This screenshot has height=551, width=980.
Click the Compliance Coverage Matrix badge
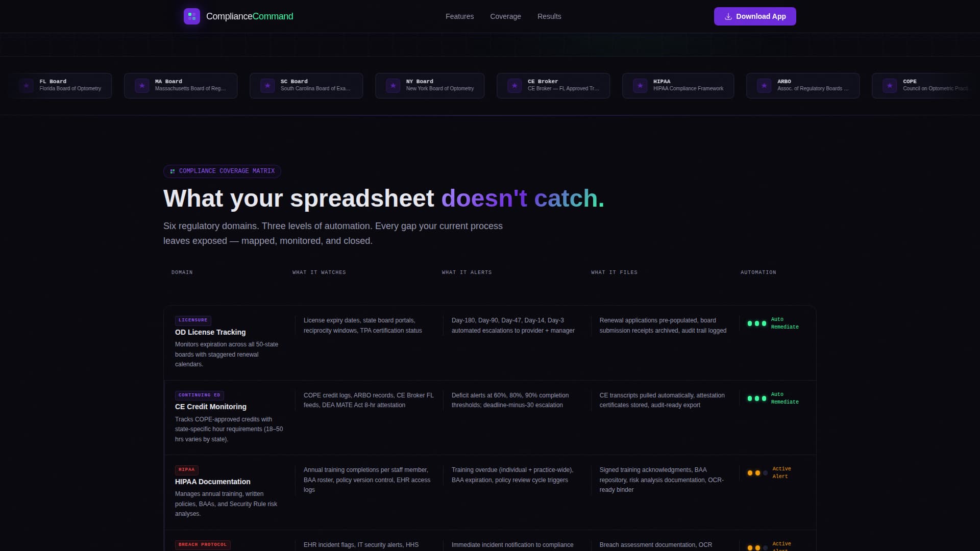coord(222,171)
